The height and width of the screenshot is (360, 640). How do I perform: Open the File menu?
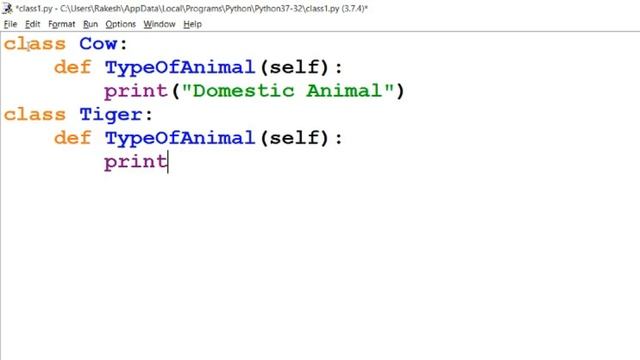(10, 24)
